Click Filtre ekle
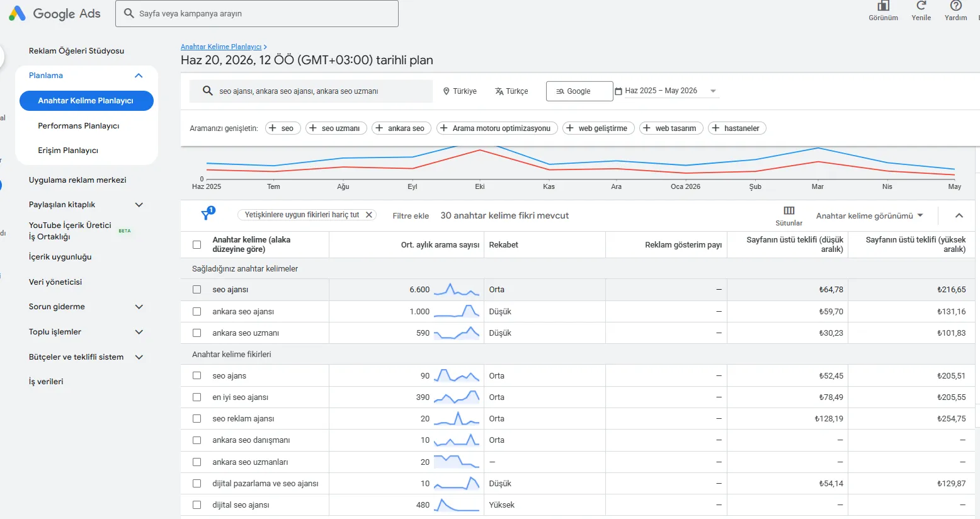The height and width of the screenshot is (519, 980). [411, 215]
